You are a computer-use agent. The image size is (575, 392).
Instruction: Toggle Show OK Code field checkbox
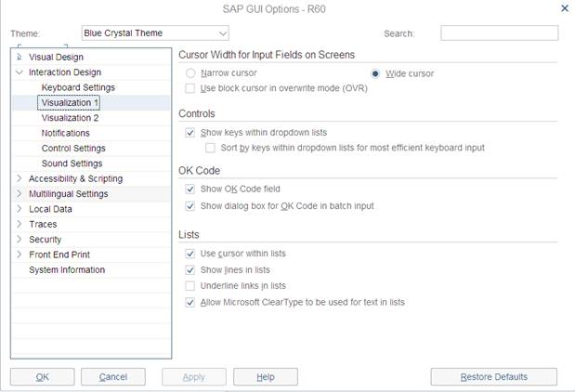(x=189, y=189)
